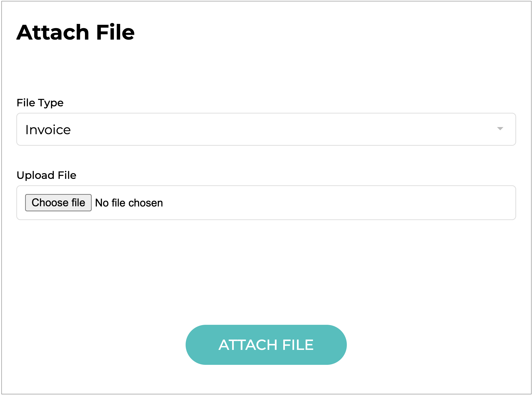Click the label above the Invoice dropdown
This screenshot has width=532, height=395.
pos(40,103)
